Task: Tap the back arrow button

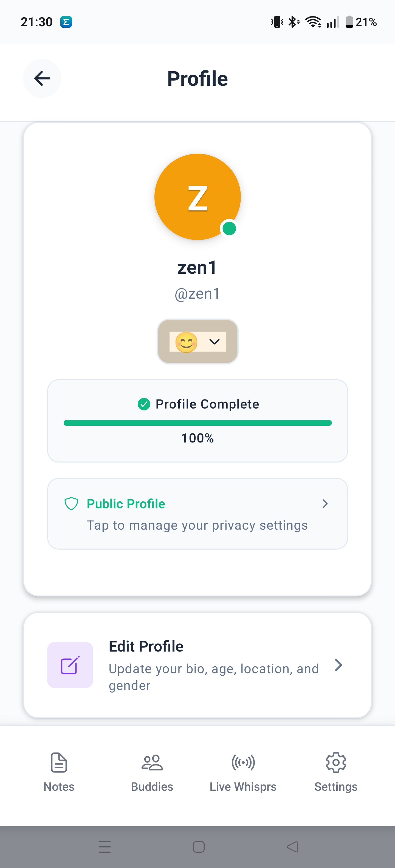Action: [x=42, y=79]
